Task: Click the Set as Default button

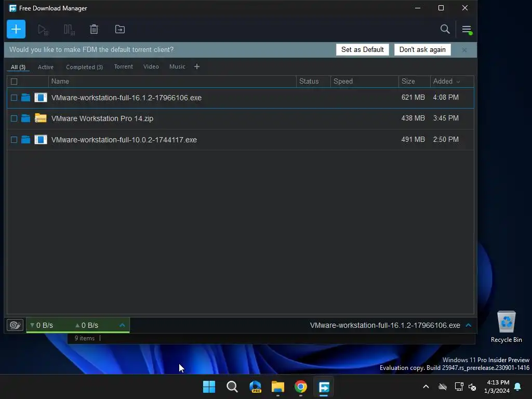Action: pyautogui.click(x=362, y=49)
